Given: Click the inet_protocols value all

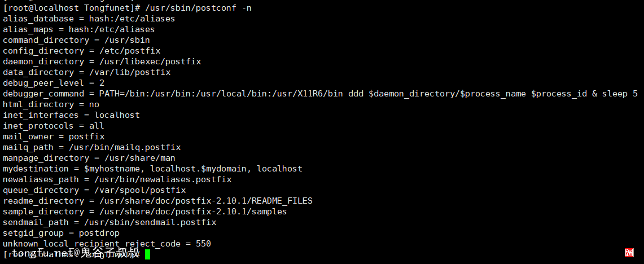Looking at the screenshot, I should 97,125.
